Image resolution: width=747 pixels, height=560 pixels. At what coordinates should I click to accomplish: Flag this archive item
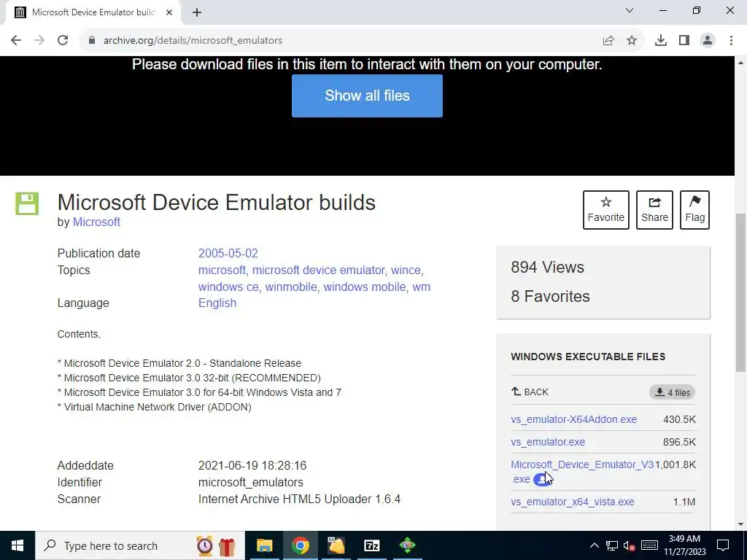694,210
